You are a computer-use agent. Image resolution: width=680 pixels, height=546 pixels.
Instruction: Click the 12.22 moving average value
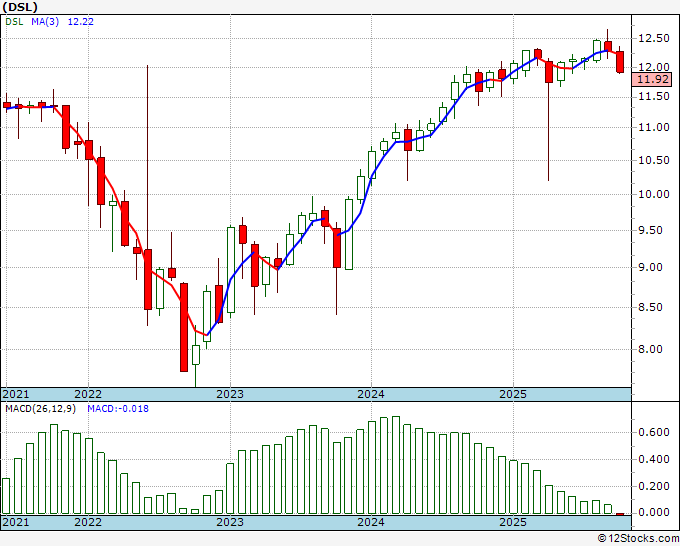tap(81, 21)
